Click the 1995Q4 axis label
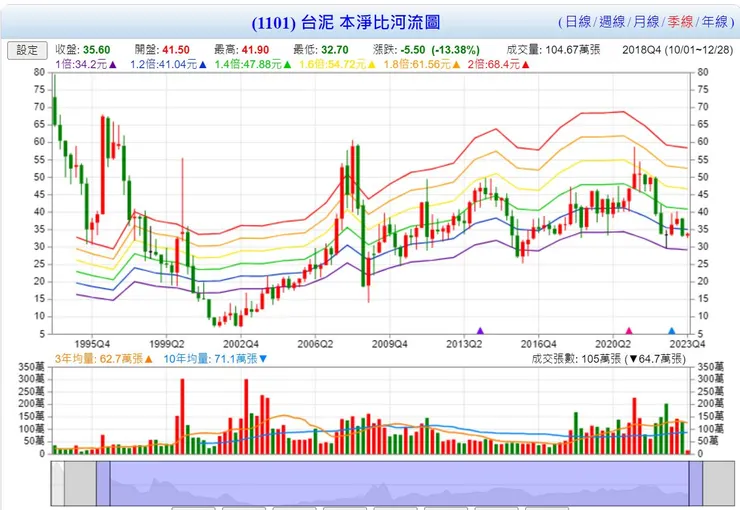 [x=92, y=344]
